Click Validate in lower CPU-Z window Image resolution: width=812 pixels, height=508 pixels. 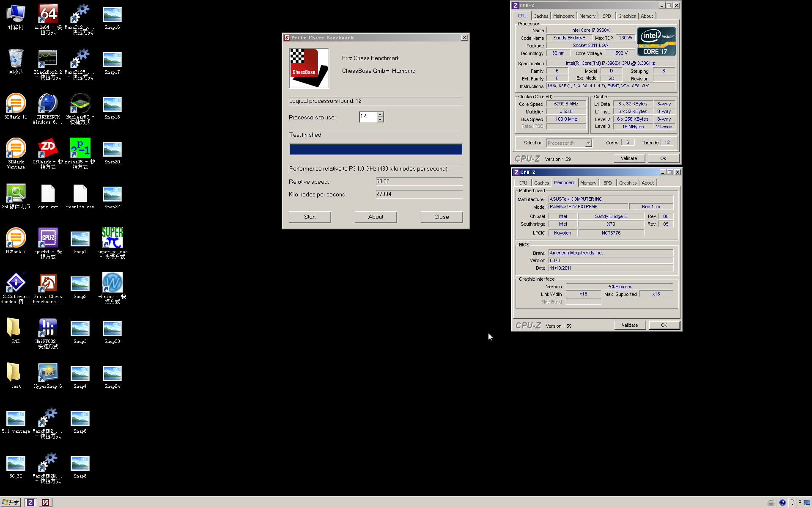(630, 325)
